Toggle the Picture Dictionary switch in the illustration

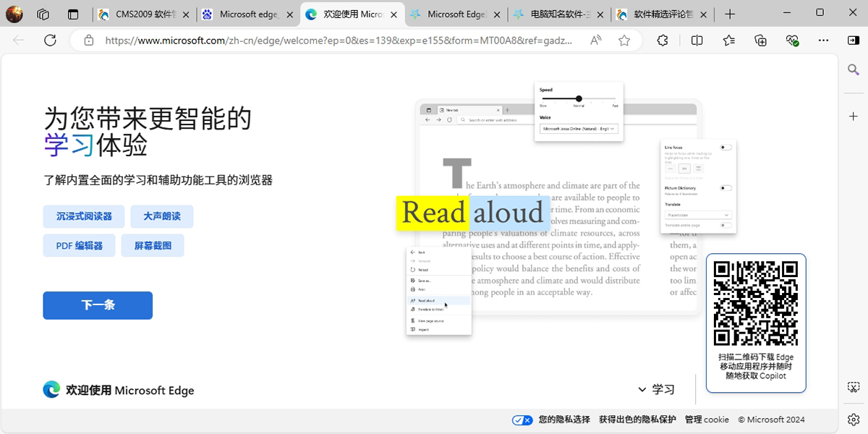coord(726,188)
